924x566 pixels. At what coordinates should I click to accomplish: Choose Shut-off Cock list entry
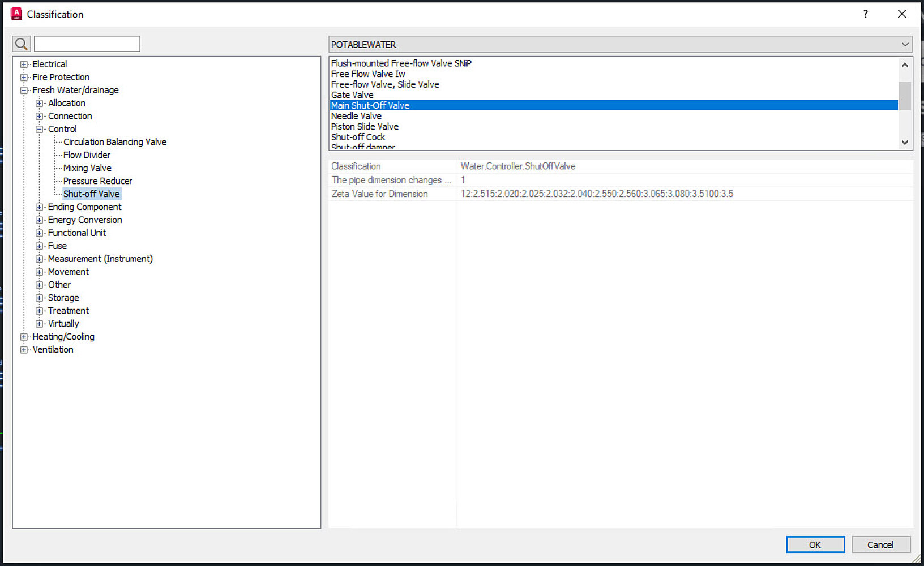coord(614,137)
